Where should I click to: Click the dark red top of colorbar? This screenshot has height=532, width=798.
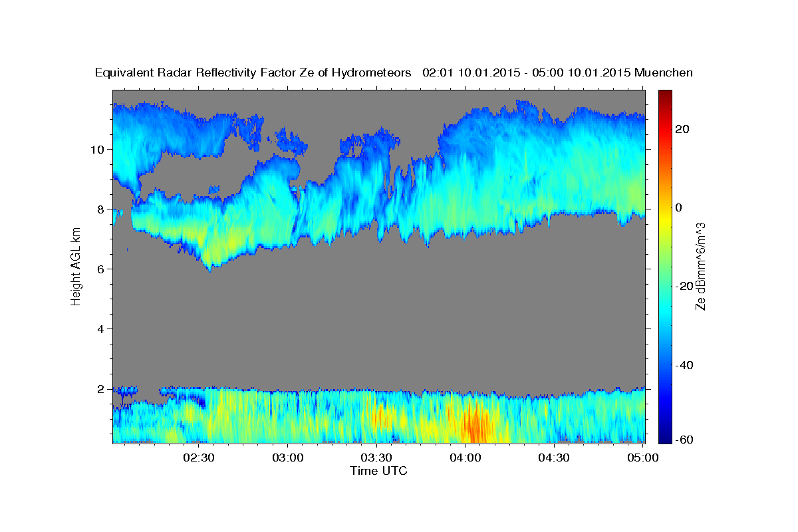[664, 95]
